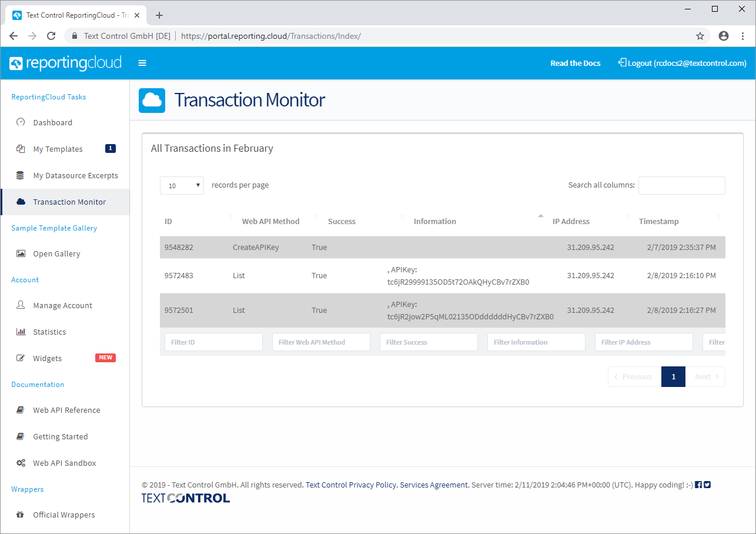The image size is (756, 534).
Task: Open Services Agreement link
Action: point(434,485)
